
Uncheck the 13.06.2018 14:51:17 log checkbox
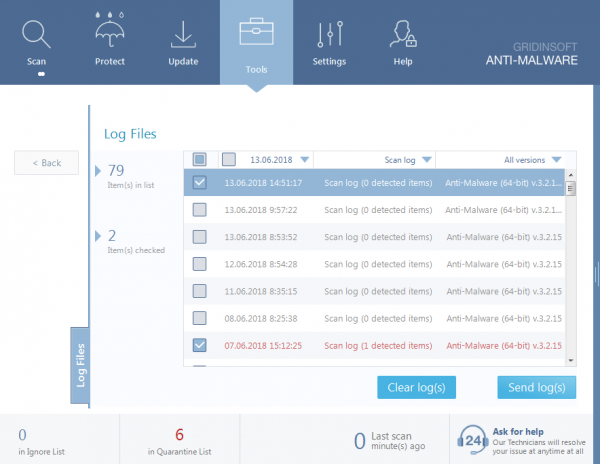(x=199, y=182)
